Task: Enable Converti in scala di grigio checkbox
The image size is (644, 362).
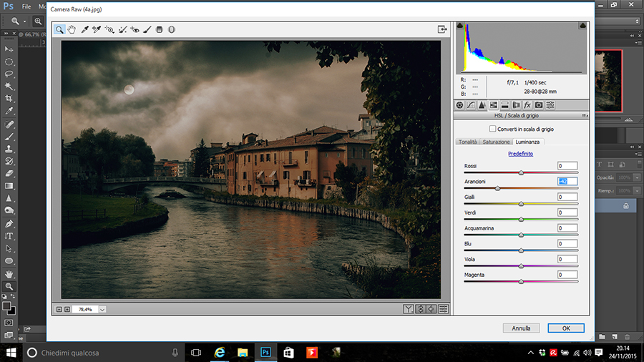Action: [492, 129]
